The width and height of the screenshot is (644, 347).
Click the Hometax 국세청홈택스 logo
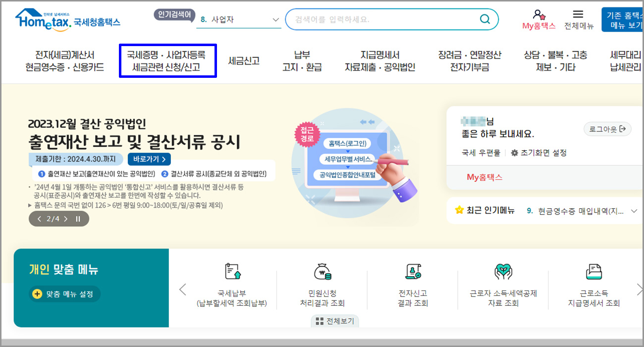click(68, 20)
